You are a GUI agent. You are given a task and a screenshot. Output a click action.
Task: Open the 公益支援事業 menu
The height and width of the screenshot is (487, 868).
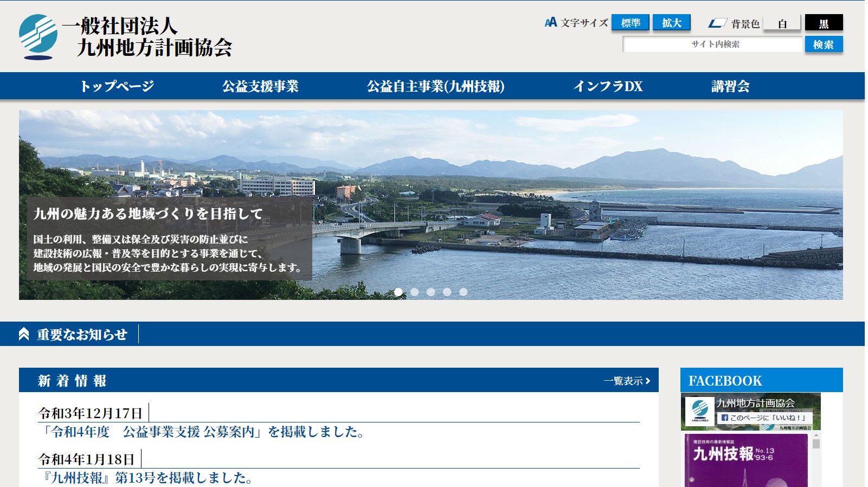point(260,86)
